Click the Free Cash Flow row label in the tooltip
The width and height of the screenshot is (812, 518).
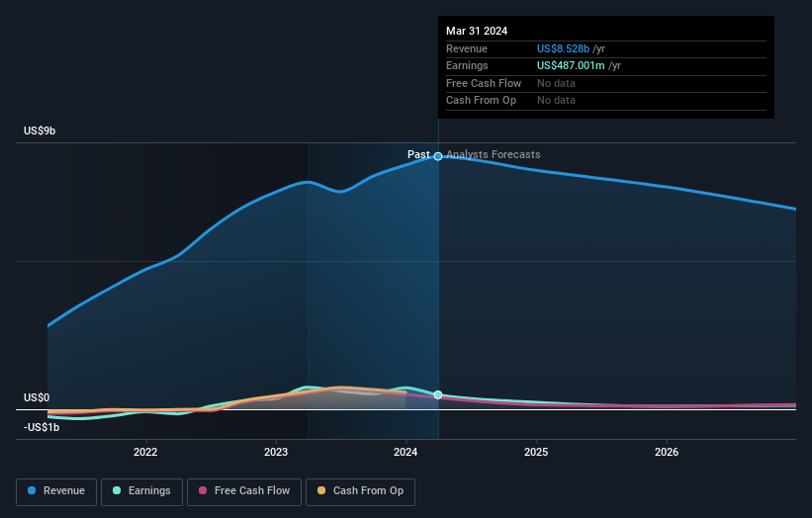point(484,83)
